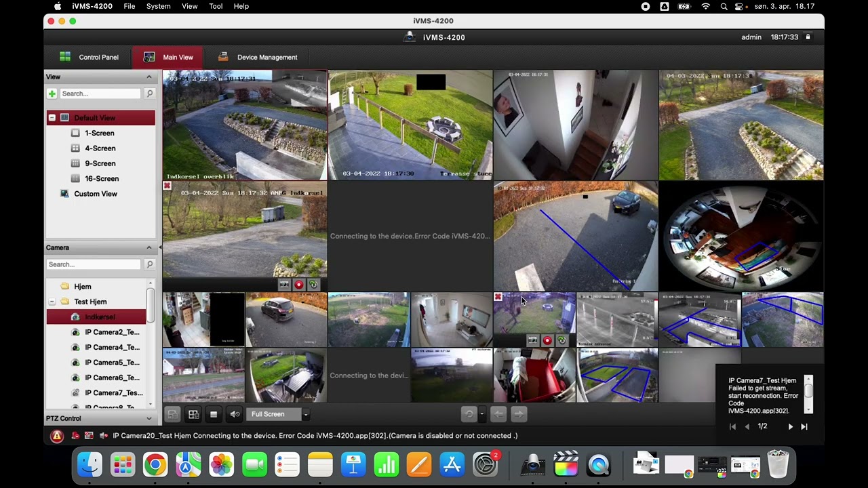Screen dimensions: 868x488
Task: Capture snapshot on ANPR Indkørsel tile
Action: pyautogui.click(x=284, y=285)
